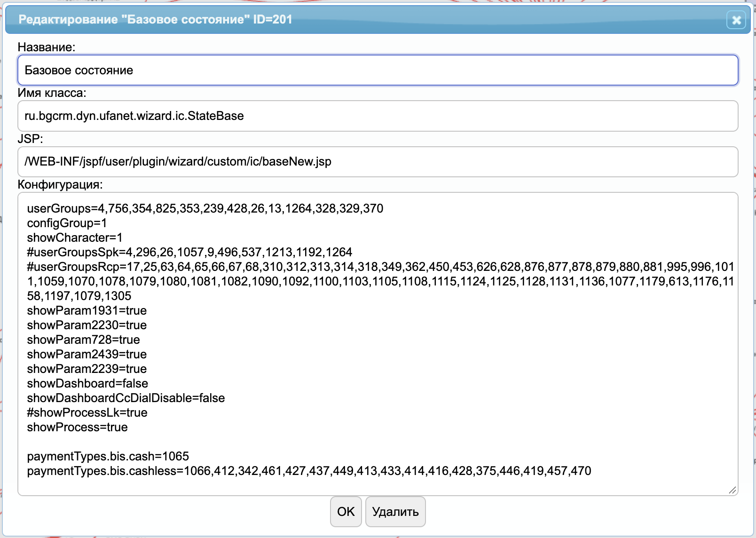Click the line 'showCharacter=1'
This screenshot has width=756, height=538.
click(75, 237)
